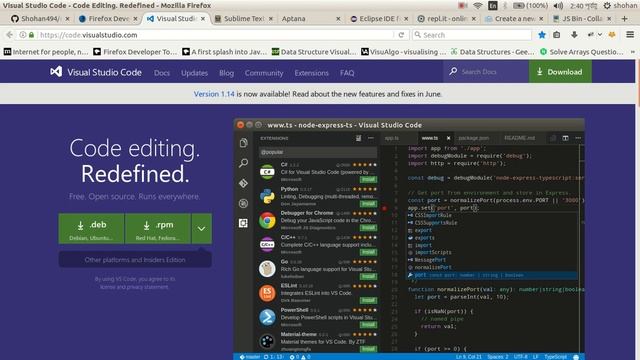Switch to the Eclipse IDE tab
The height and width of the screenshot is (360, 640).
(x=379, y=19)
